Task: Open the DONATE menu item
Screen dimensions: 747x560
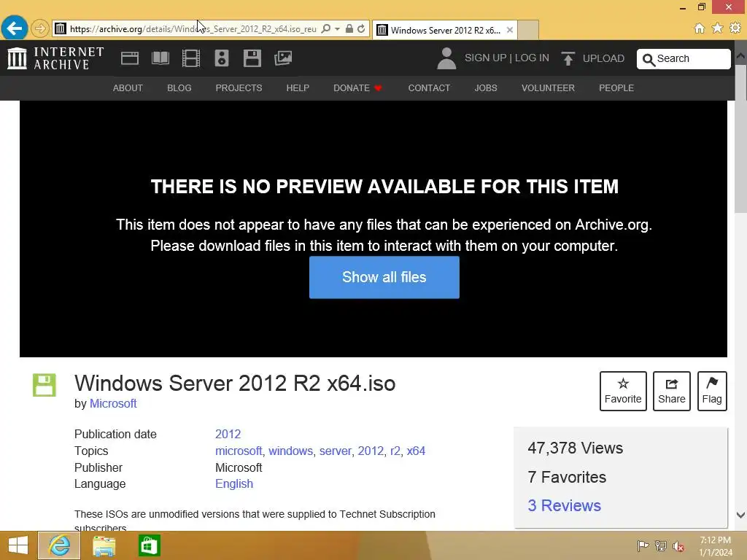Action: [x=357, y=88]
